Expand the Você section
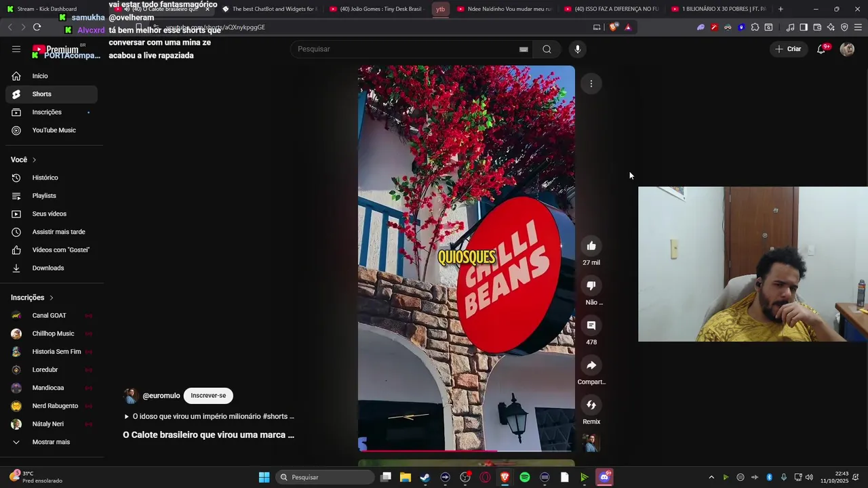The image size is (868, 488). tap(24, 160)
